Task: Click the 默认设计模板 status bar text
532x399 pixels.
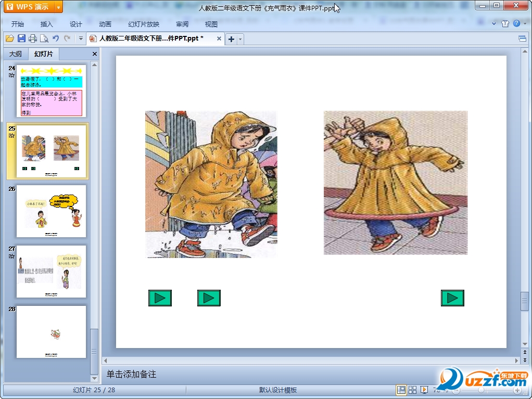Action: (278, 390)
